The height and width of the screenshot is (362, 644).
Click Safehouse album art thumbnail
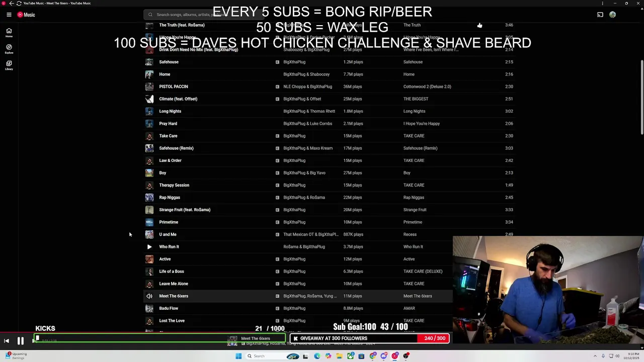[x=149, y=62]
